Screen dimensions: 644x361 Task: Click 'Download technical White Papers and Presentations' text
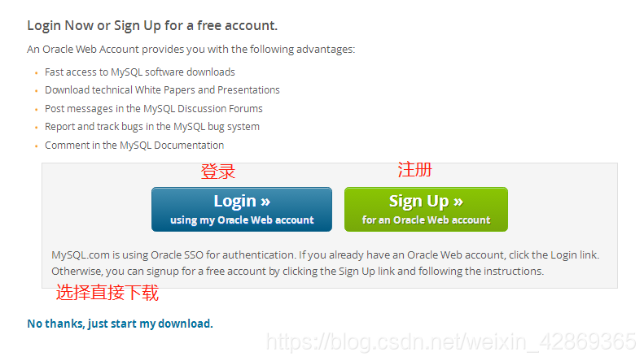(162, 90)
